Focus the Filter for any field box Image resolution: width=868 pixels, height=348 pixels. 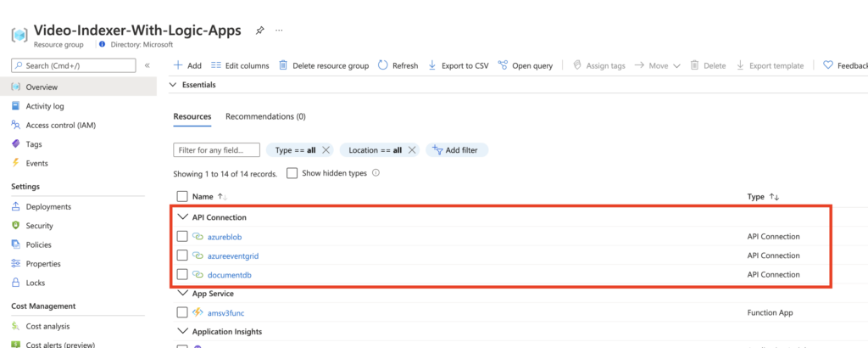[216, 150]
